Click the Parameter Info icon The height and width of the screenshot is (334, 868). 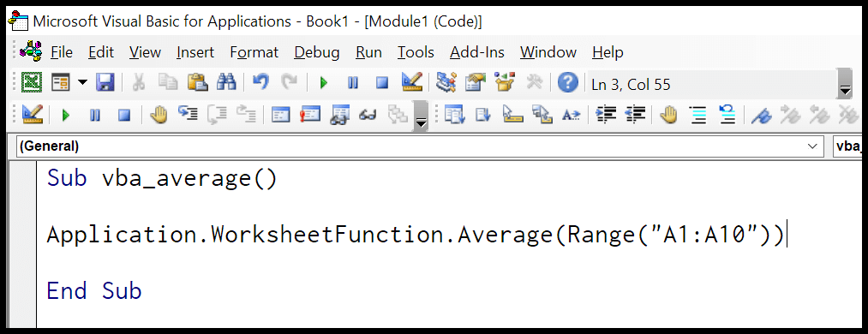pyautogui.click(x=542, y=115)
